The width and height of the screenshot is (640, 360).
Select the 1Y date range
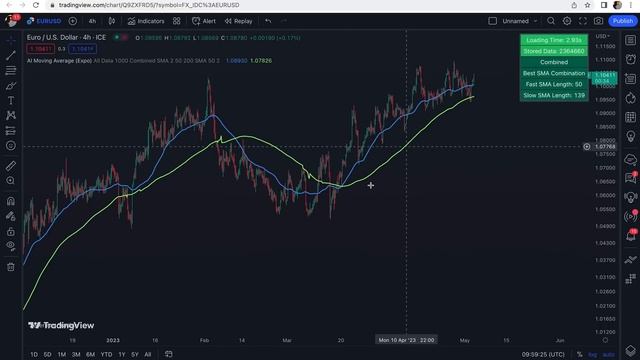click(x=122, y=354)
